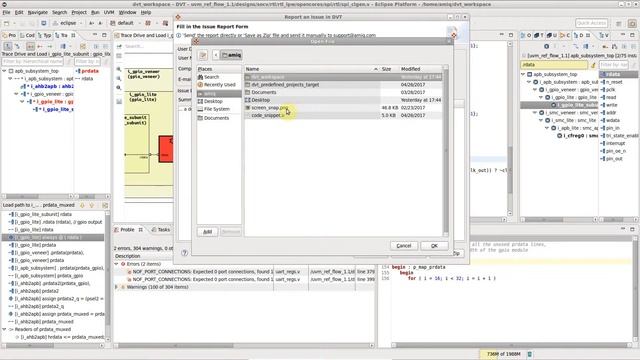Select Documents in the Places sidebar

click(216, 118)
